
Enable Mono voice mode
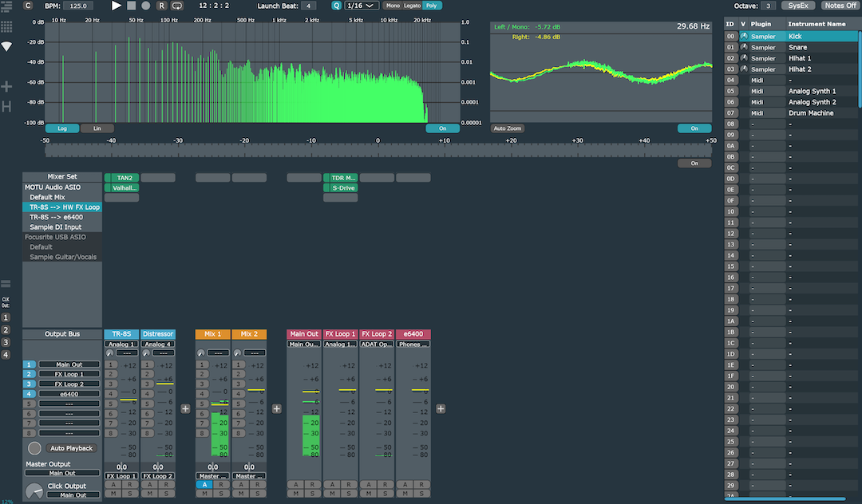coord(393,6)
